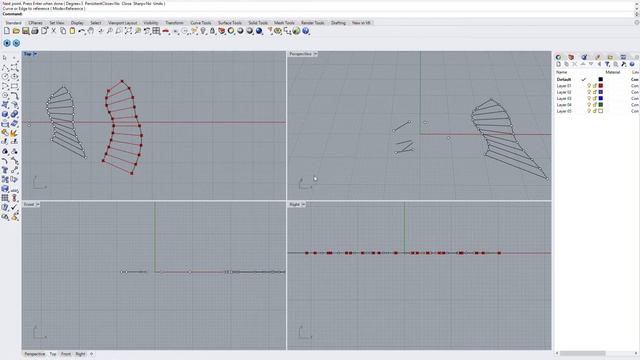
Task: Switch to the Surface Tools toolbar tab
Action: (x=230, y=23)
